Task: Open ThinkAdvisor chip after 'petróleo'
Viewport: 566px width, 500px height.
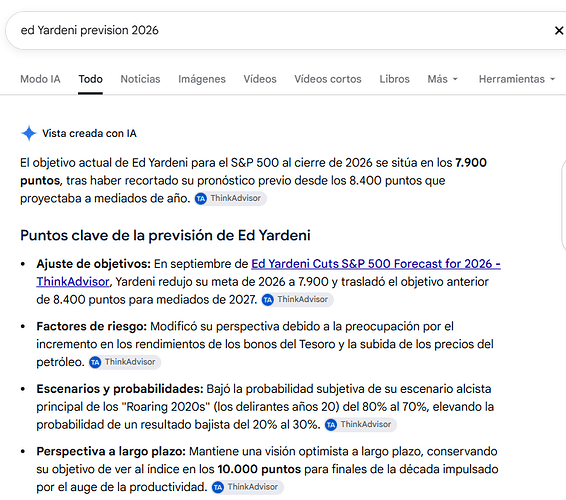Action: (x=125, y=362)
